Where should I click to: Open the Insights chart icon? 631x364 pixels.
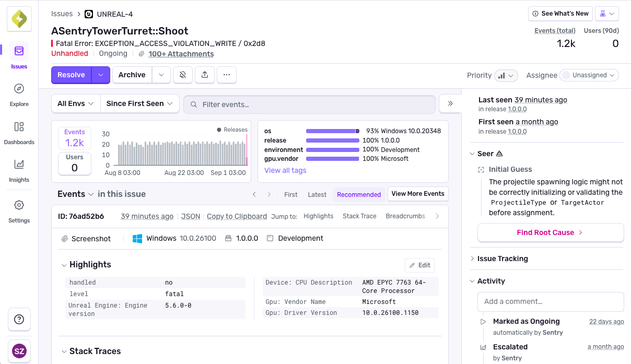(x=19, y=165)
